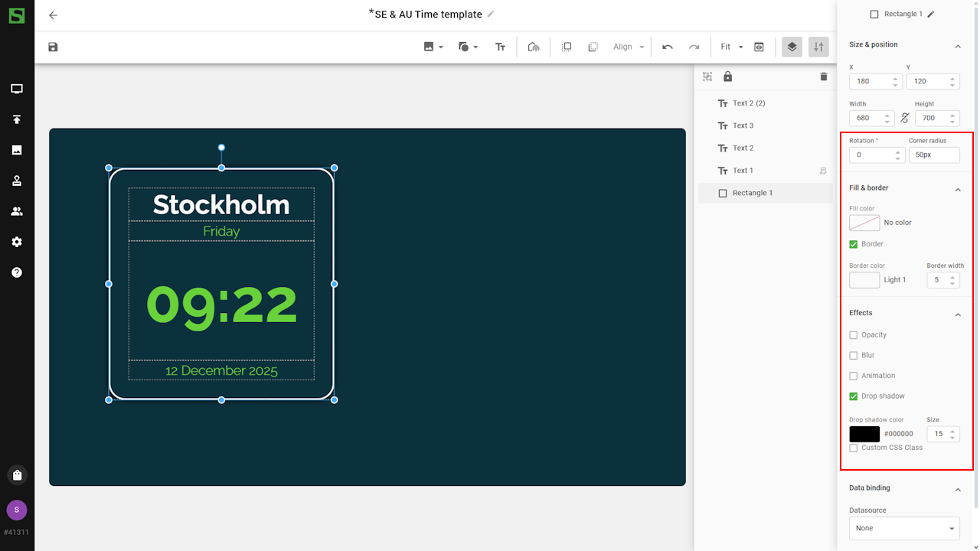
Task: Click the back arrow icon
Action: click(x=53, y=15)
